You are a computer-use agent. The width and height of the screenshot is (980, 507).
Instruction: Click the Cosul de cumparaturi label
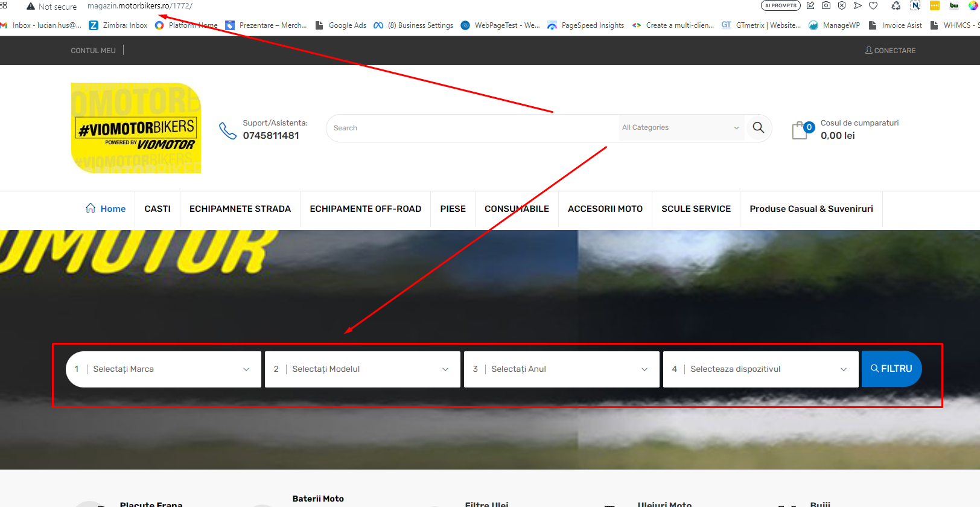pos(859,123)
